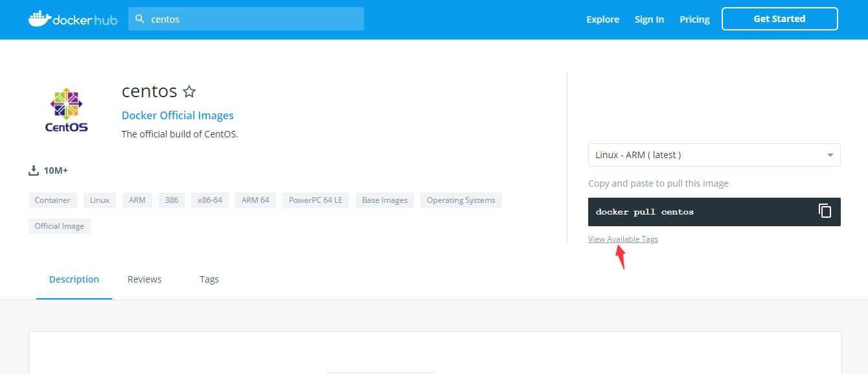Screen dimensions: 868x374
Task: Select the Operating Systems chip
Action: (x=461, y=200)
